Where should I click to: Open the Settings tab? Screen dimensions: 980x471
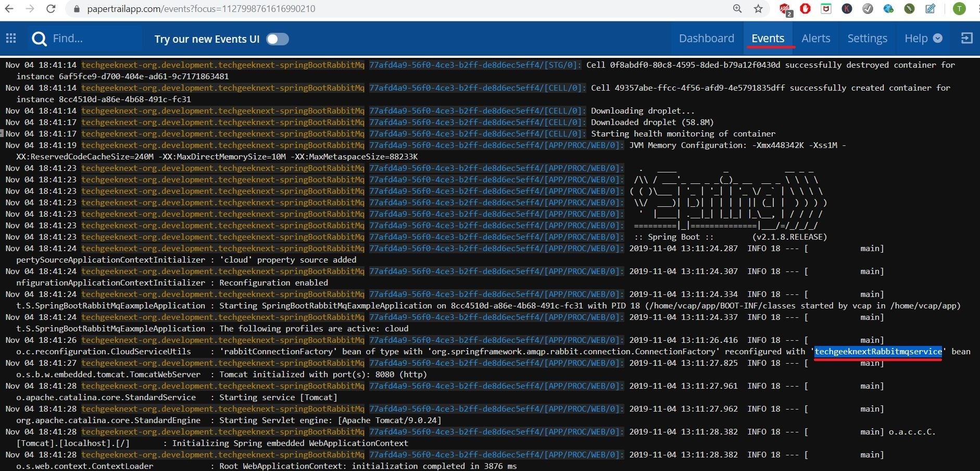(x=867, y=39)
